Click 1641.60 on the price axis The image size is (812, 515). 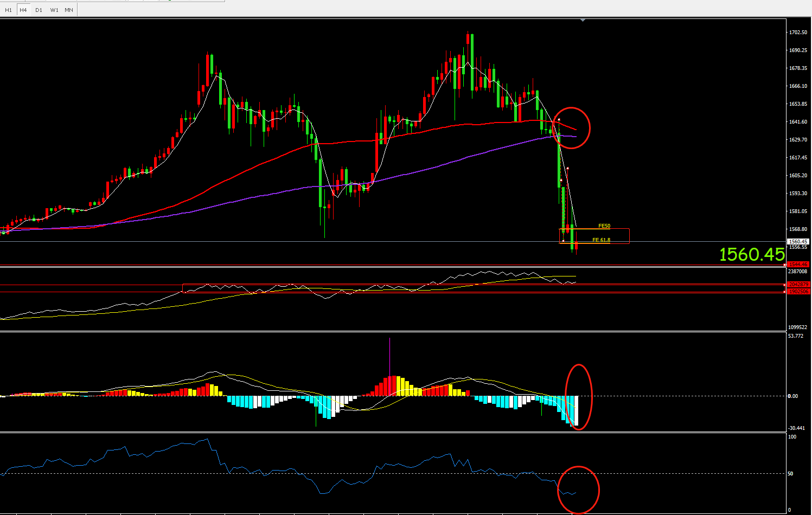tap(798, 122)
